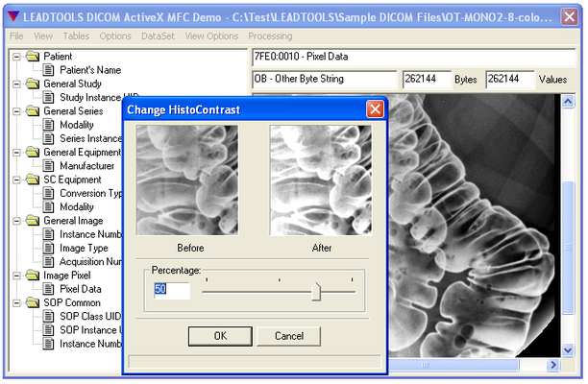Image resolution: width=588 pixels, height=384 pixels.
Task: Collapse the General Image tree node
Action: [x=16, y=222]
